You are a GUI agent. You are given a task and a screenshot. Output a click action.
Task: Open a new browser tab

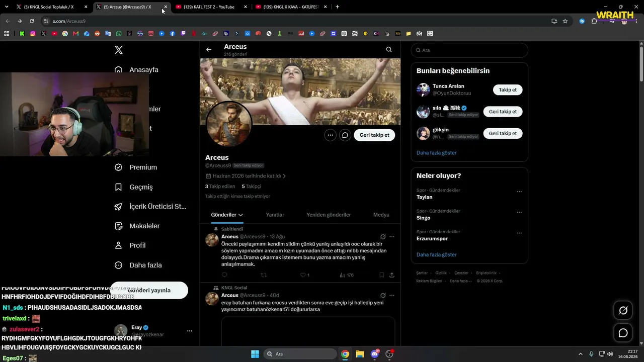coord(337,7)
